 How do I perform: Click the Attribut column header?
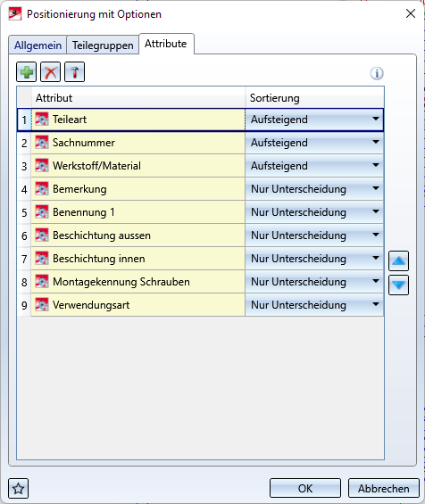pyautogui.click(x=138, y=98)
